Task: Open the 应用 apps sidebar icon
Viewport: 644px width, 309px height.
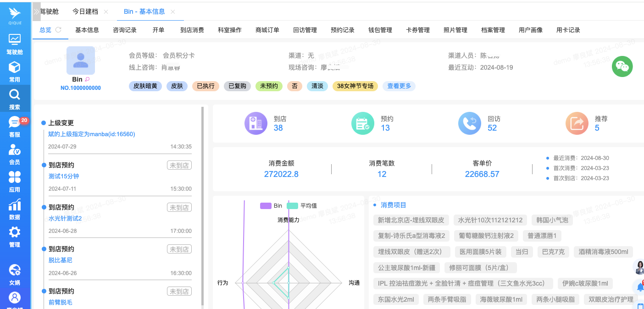Action: (x=15, y=177)
